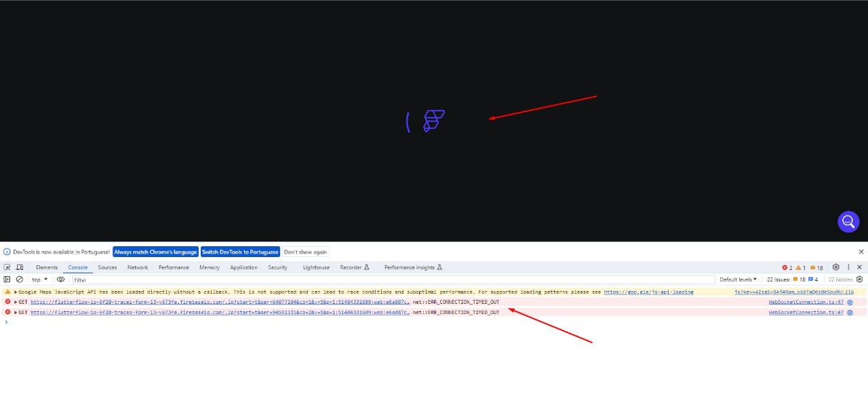Open the second firebaseio GET request URL

(220, 312)
